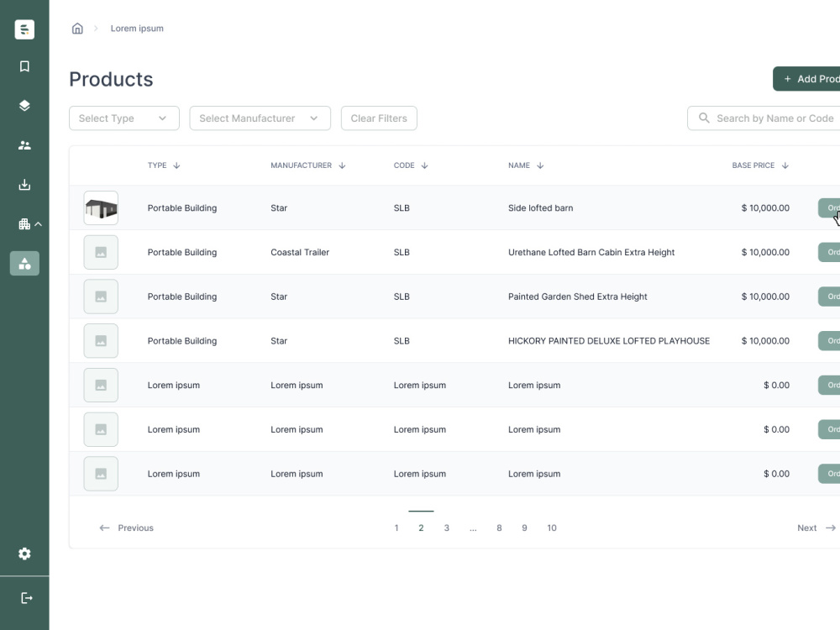The image size is (840, 630).
Task: Go to page 3
Action: point(447,528)
